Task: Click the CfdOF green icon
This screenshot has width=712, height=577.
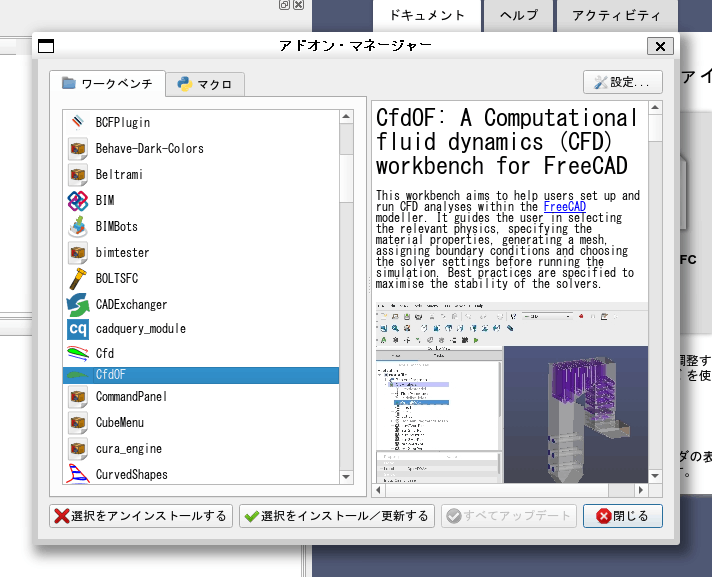Action: 78,375
